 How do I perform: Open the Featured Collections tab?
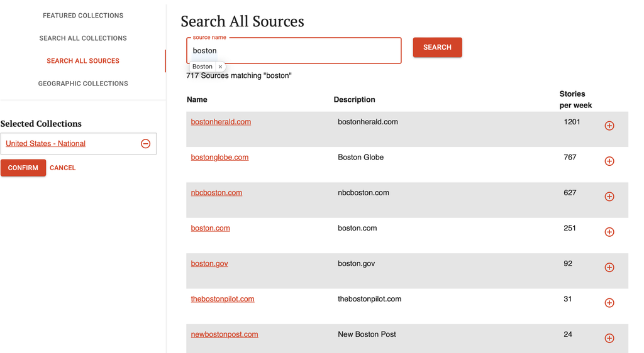pyautogui.click(x=83, y=16)
